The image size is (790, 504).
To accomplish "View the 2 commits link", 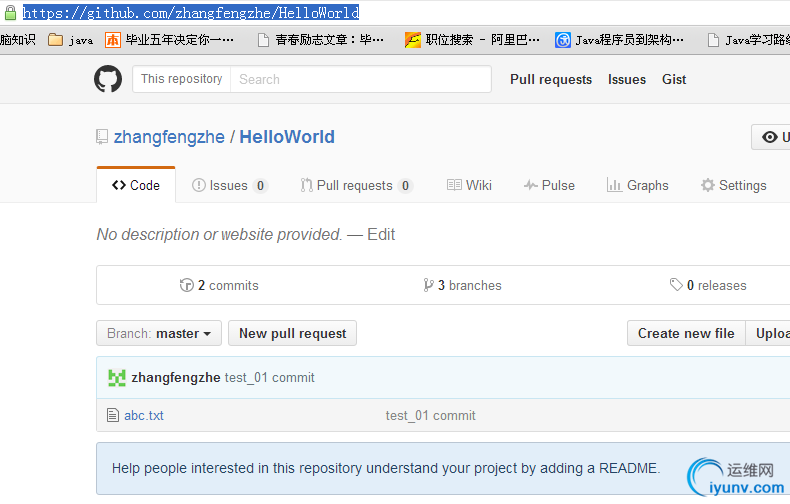I will (x=219, y=285).
